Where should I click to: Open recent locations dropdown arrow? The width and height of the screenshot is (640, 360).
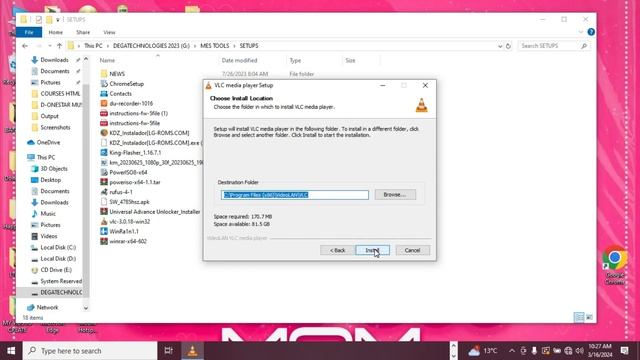point(49,46)
